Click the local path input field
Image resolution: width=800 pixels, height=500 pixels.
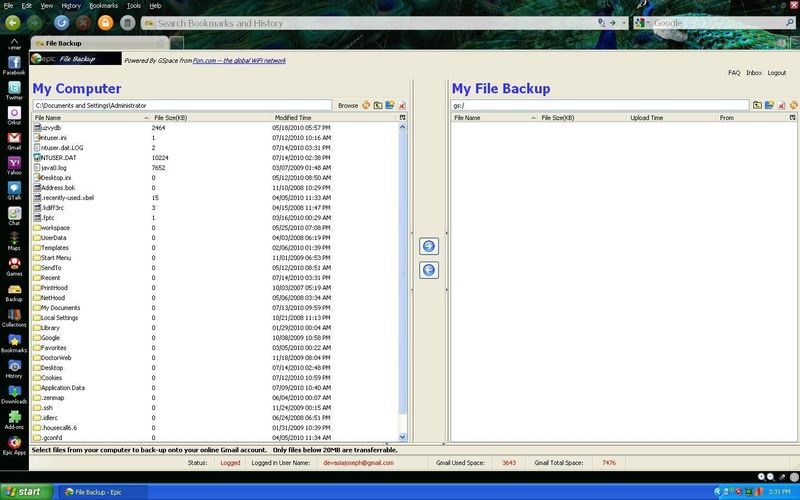click(x=182, y=105)
